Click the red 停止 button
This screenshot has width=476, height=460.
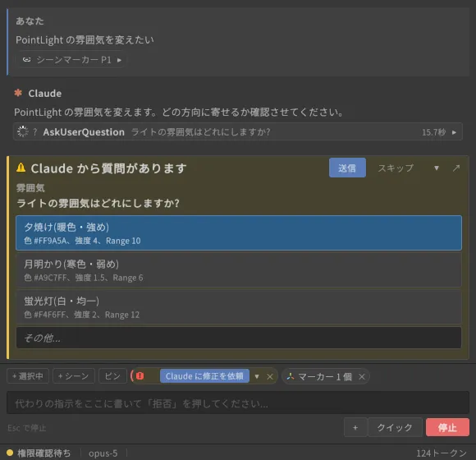click(447, 427)
